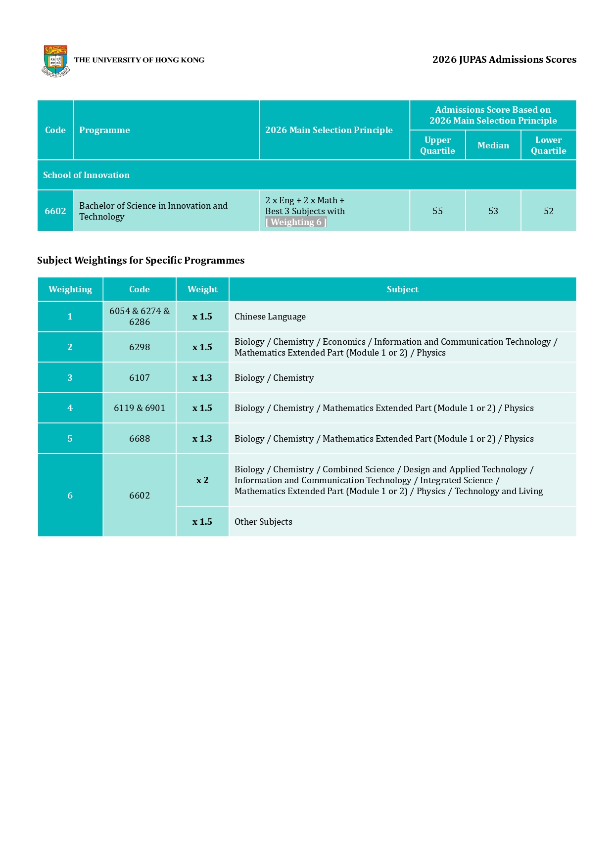Click 'Code' header in weightings table

pos(140,289)
